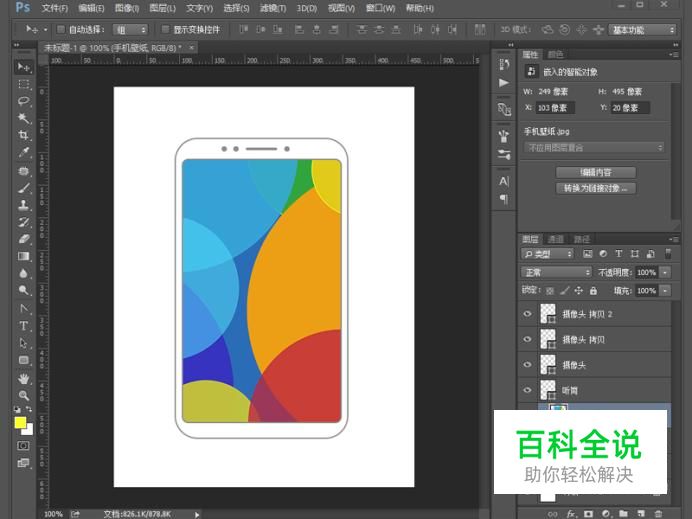Enable the 显示变换控件 checkbox
Image resolution: width=692 pixels, height=519 pixels.
[165, 30]
